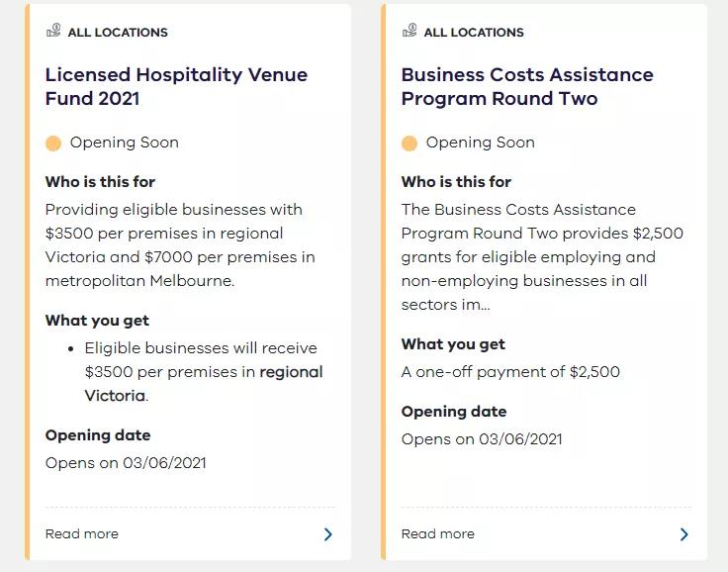Click grant icon on Business Costs card
The width and height of the screenshot is (728, 572).
409,31
